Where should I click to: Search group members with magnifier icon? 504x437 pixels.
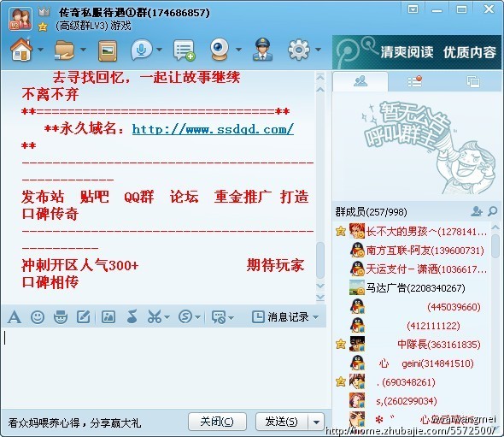click(492, 211)
